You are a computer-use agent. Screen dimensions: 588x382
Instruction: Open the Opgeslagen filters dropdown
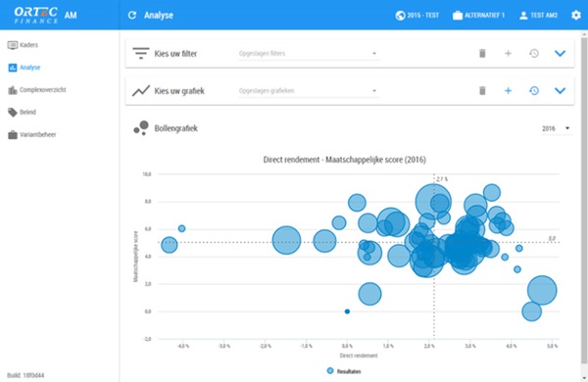pyautogui.click(x=309, y=54)
